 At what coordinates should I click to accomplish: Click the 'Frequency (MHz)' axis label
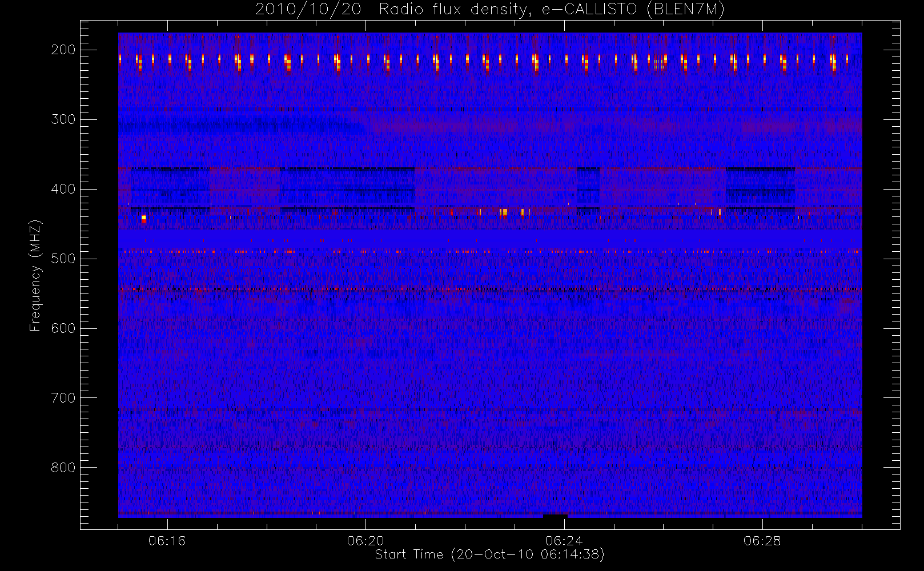coord(35,275)
